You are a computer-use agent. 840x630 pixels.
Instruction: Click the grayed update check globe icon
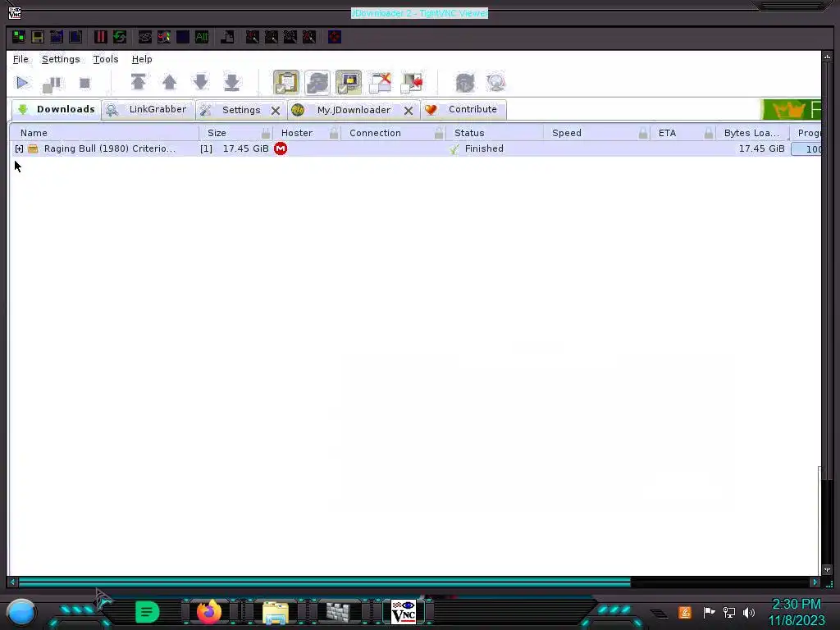(x=496, y=83)
